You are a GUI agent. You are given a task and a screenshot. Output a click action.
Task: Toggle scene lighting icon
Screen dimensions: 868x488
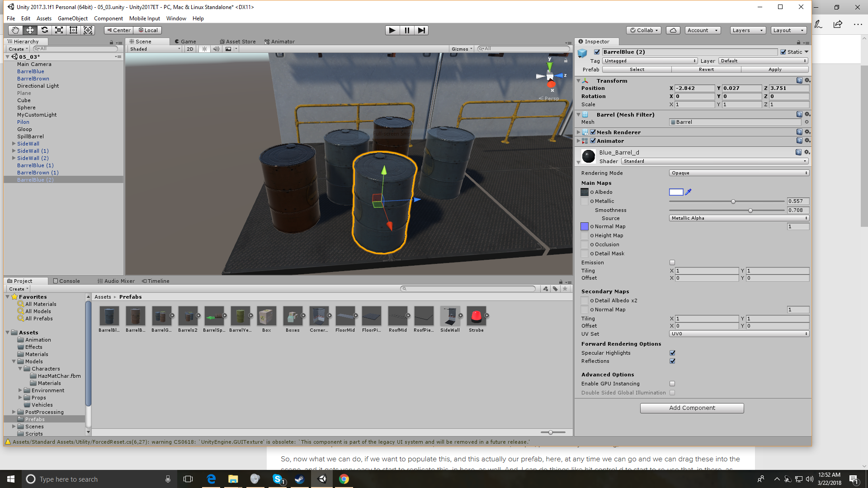point(204,49)
